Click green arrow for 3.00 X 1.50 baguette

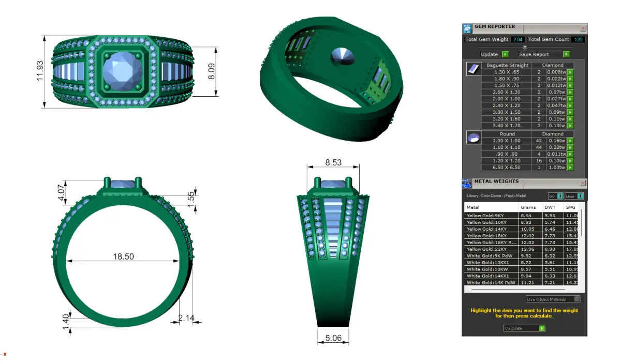click(x=571, y=112)
